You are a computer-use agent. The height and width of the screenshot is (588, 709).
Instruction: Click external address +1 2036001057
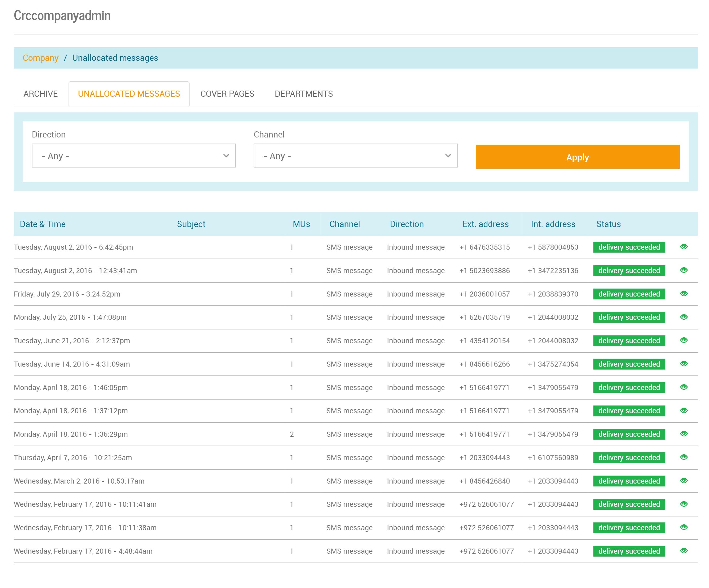484,294
